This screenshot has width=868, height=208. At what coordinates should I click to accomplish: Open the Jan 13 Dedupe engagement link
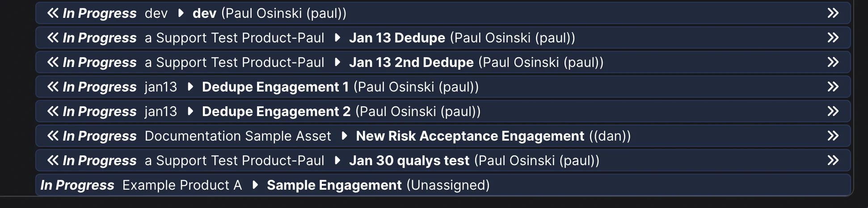point(397,38)
